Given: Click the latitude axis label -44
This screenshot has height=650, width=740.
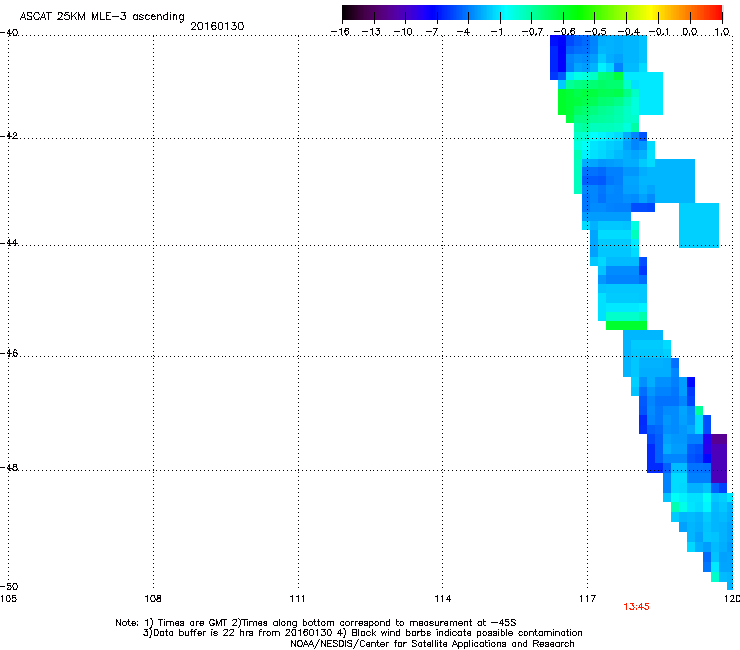Looking at the screenshot, I should [x=9, y=243].
